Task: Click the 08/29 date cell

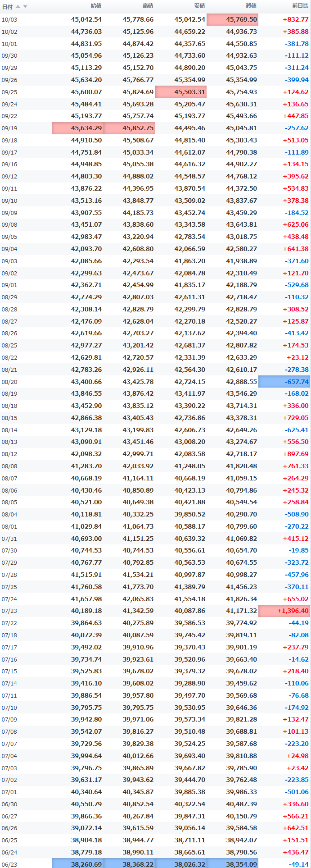Action: coord(9,297)
